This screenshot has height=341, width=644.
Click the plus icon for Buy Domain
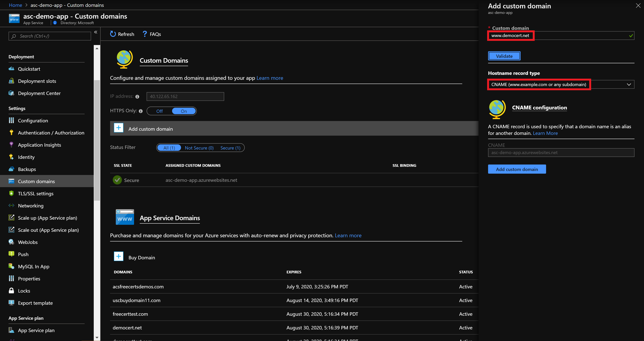tap(118, 257)
